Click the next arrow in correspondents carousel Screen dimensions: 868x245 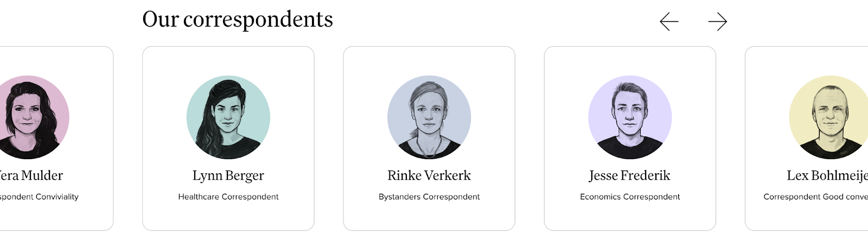pyautogui.click(x=718, y=22)
